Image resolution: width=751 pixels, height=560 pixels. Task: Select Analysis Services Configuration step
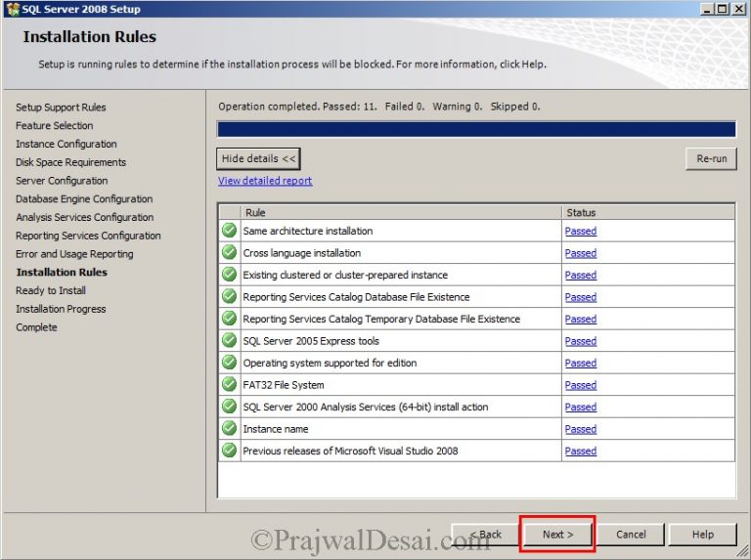[x=85, y=217]
